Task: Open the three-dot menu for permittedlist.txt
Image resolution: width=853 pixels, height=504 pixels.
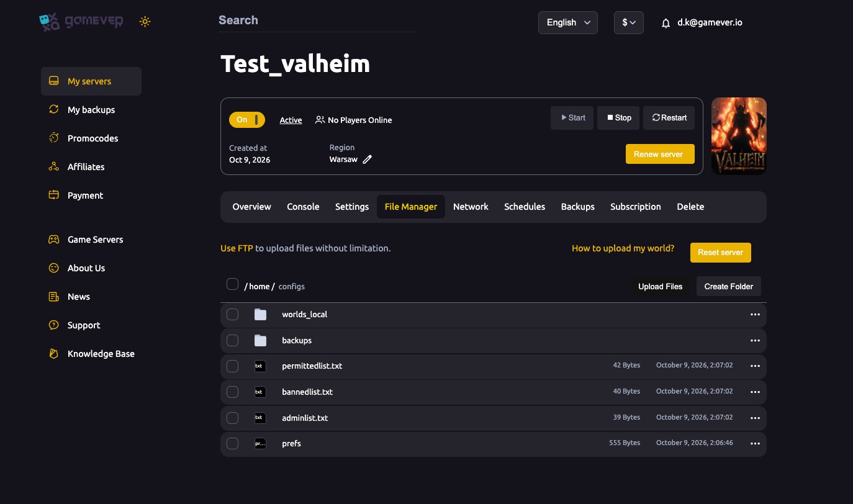Action: pyautogui.click(x=755, y=366)
